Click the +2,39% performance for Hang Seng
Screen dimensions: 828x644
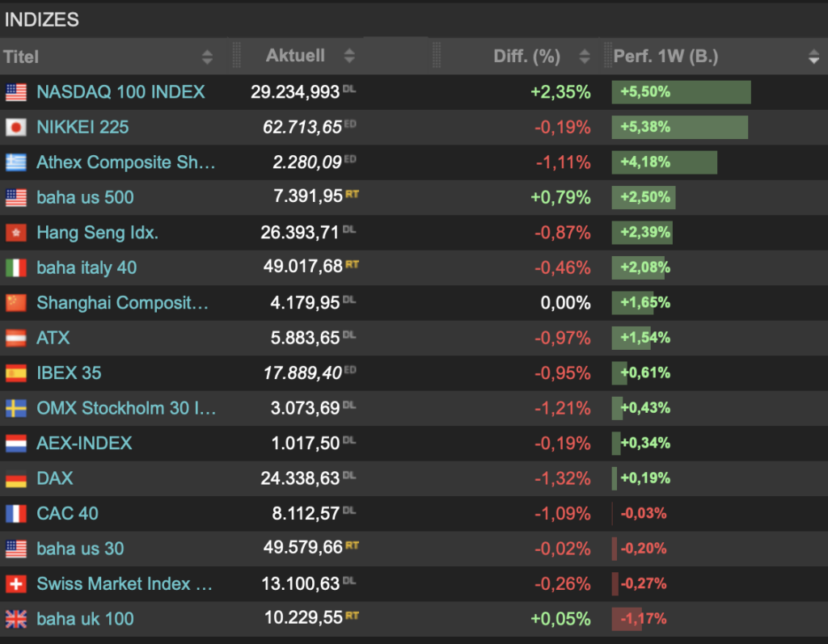(x=645, y=233)
